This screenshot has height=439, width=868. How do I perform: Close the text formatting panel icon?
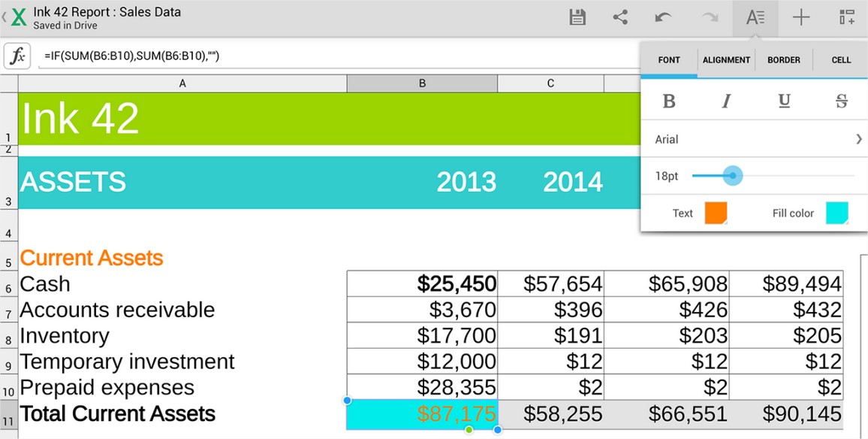[x=755, y=18]
